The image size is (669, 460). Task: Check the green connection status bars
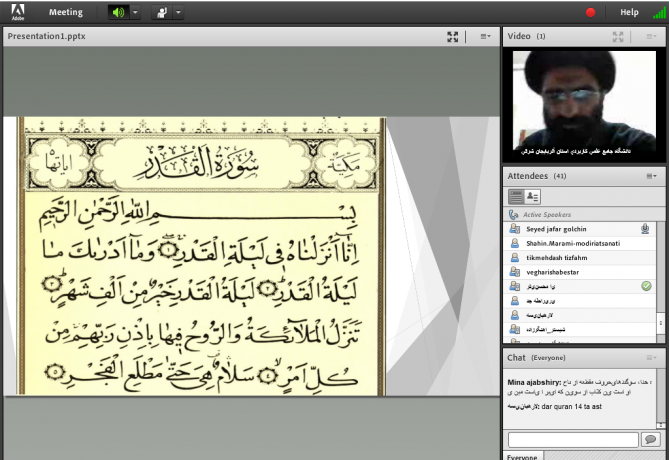pos(657,13)
